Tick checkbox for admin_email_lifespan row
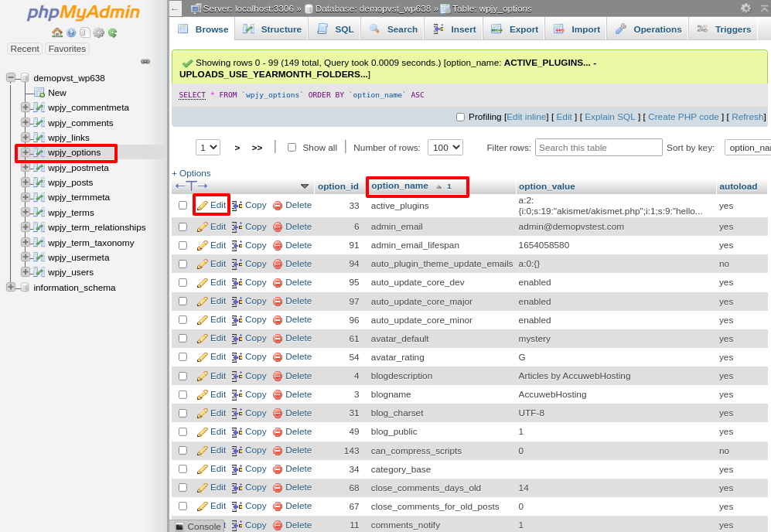This screenshot has height=532, width=771. coord(183,245)
